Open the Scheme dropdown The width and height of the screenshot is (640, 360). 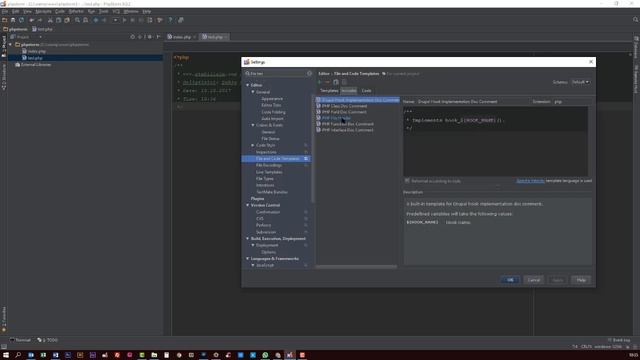click(x=580, y=82)
